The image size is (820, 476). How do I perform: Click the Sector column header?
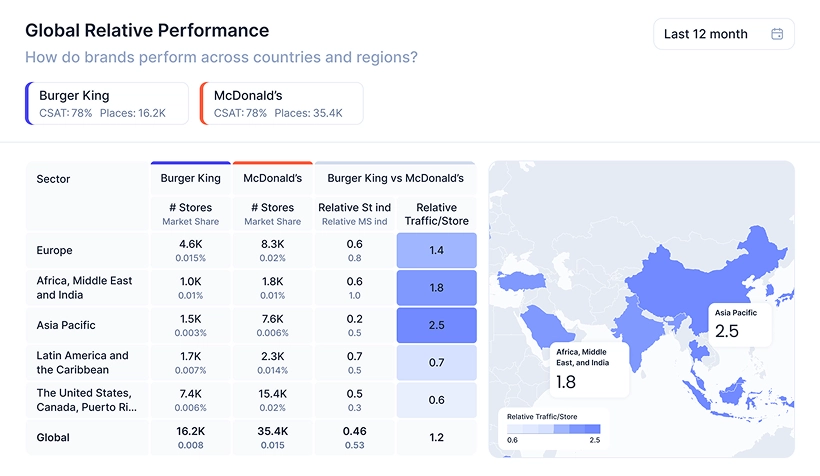pyautogui.click(x=53, y=179)
